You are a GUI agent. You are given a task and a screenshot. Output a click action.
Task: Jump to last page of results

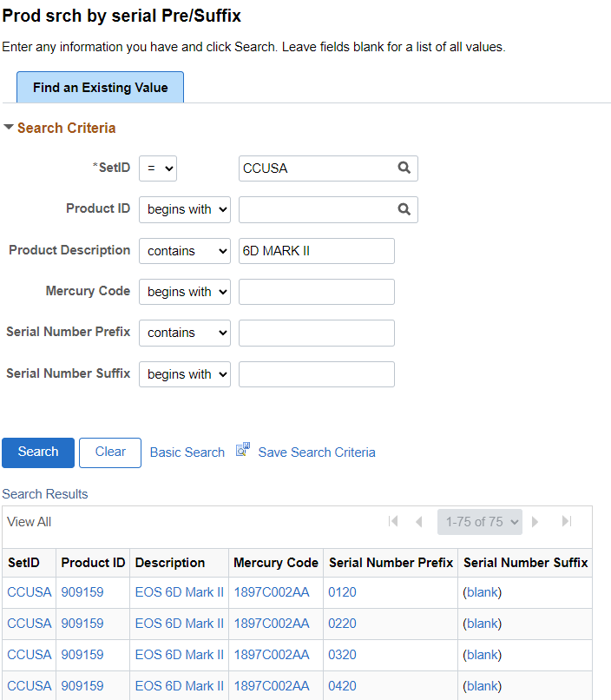567,522
